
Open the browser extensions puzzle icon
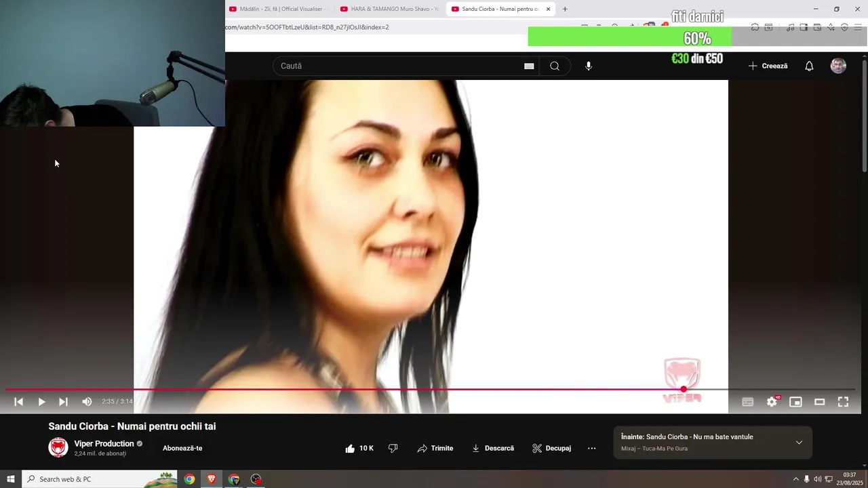[755, 27]
